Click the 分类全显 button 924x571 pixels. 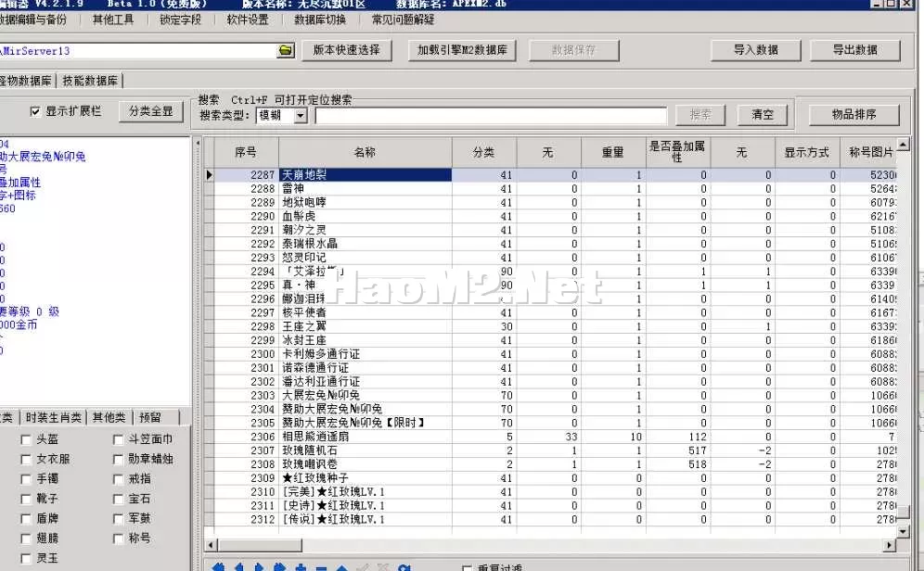151,111
